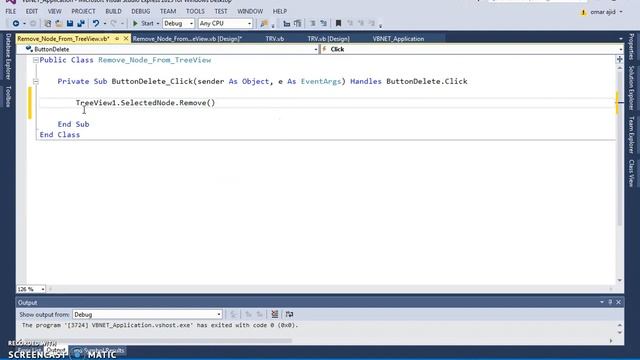Click the Go to Previous Message icon
The height and width of the screenshot is (360, 640).
(x=248, y=314)
